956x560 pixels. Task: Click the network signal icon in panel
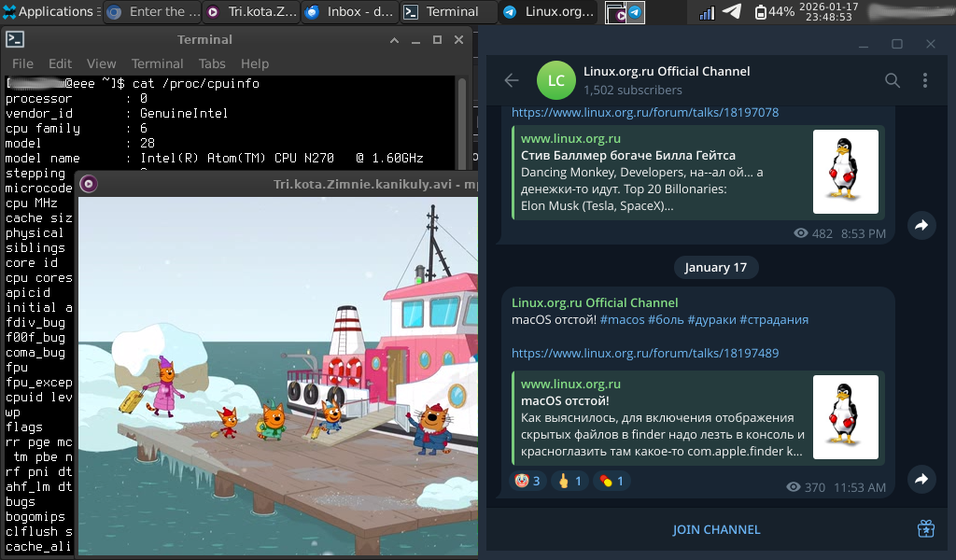[x=707, y=12]
